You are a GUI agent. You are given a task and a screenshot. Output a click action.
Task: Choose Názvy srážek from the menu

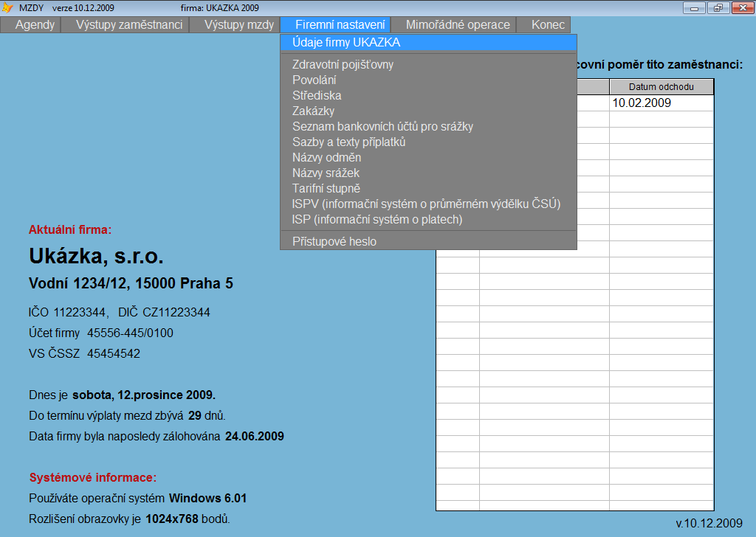428,173
